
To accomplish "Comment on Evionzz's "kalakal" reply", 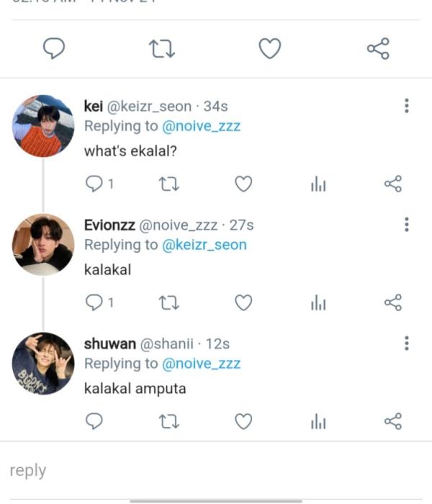I will coord(94,303).
